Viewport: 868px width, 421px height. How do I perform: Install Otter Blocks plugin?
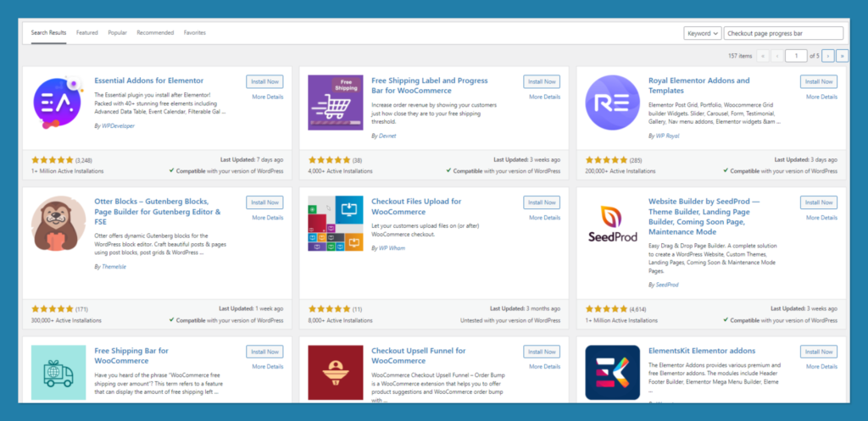pyautogui.click(x=264, y=202)
